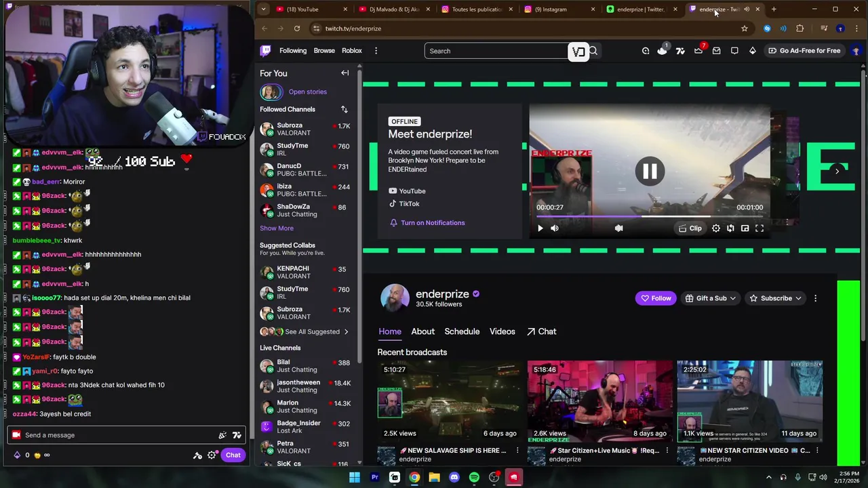
Task: Launch Premiere Pro from the taskbar
Action: (374, 477)
